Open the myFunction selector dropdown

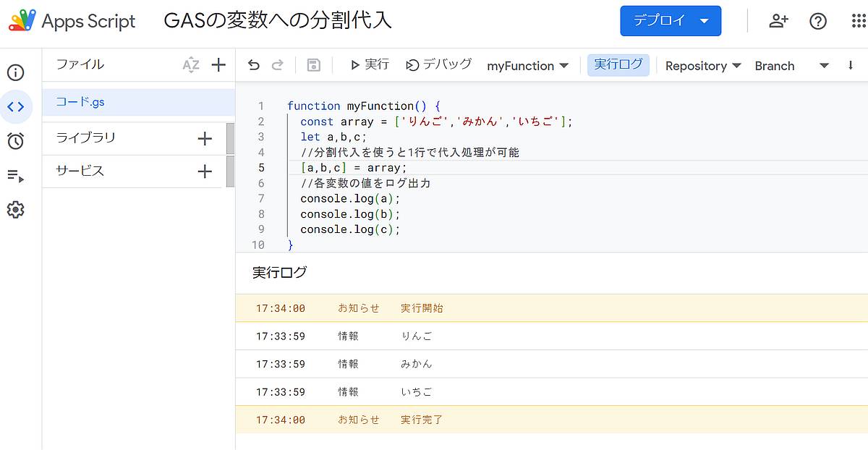[527, 66]
